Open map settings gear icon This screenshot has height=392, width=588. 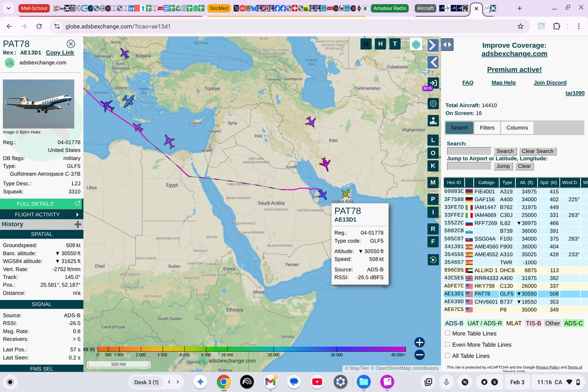coord(433,103)
